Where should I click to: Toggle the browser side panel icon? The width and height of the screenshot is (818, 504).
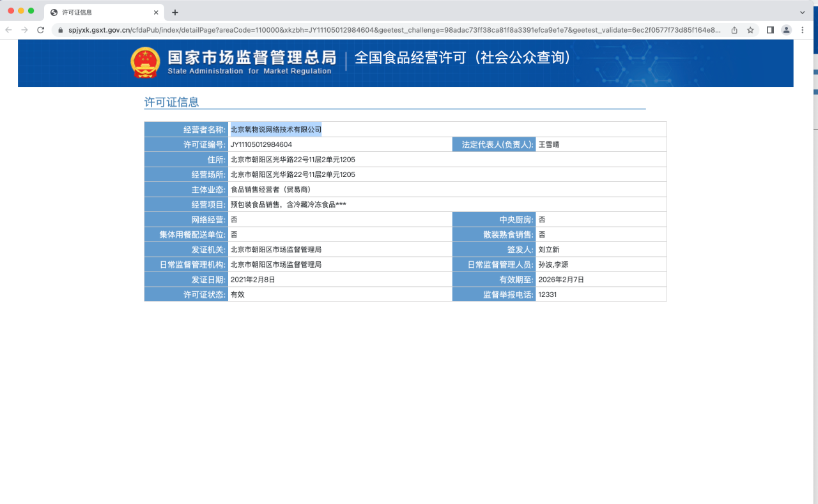pyautogui.click(x=770, y=30)
